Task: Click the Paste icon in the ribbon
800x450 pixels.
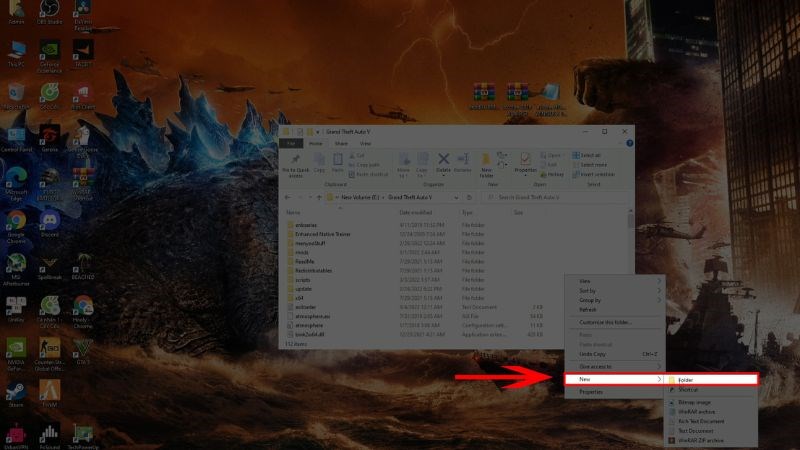Action: (337, 163)
